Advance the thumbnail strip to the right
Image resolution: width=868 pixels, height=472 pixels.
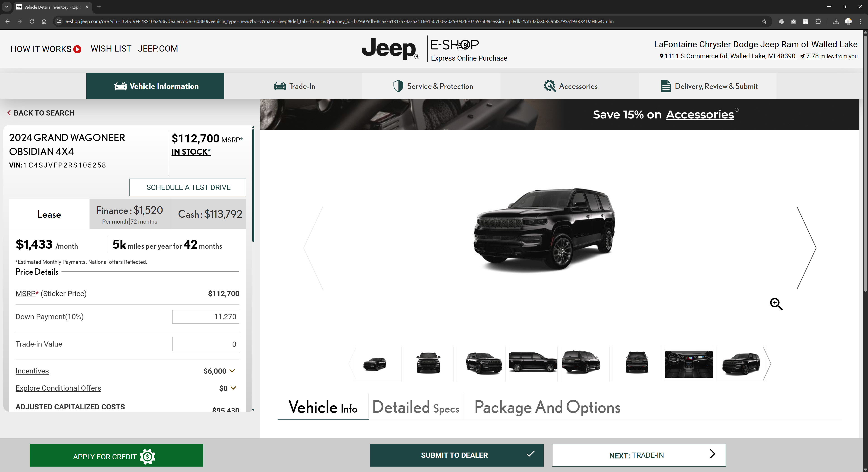767,363
